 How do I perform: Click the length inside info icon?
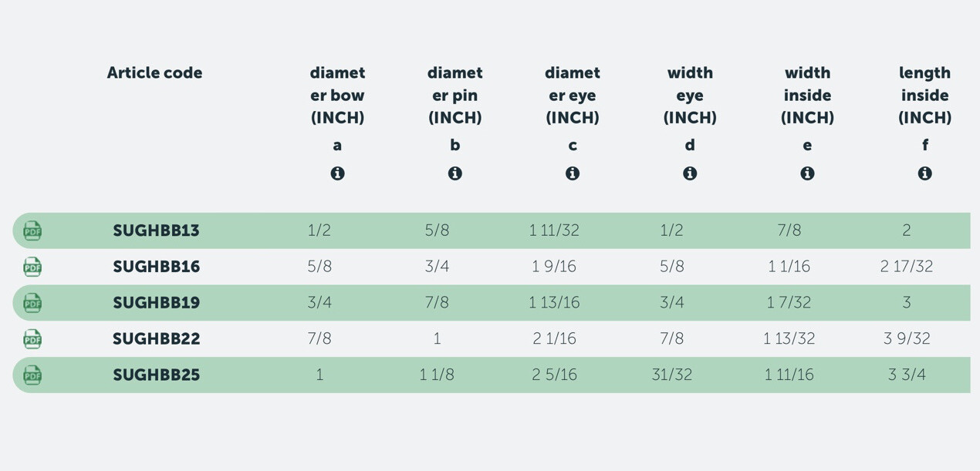[924, 173]
